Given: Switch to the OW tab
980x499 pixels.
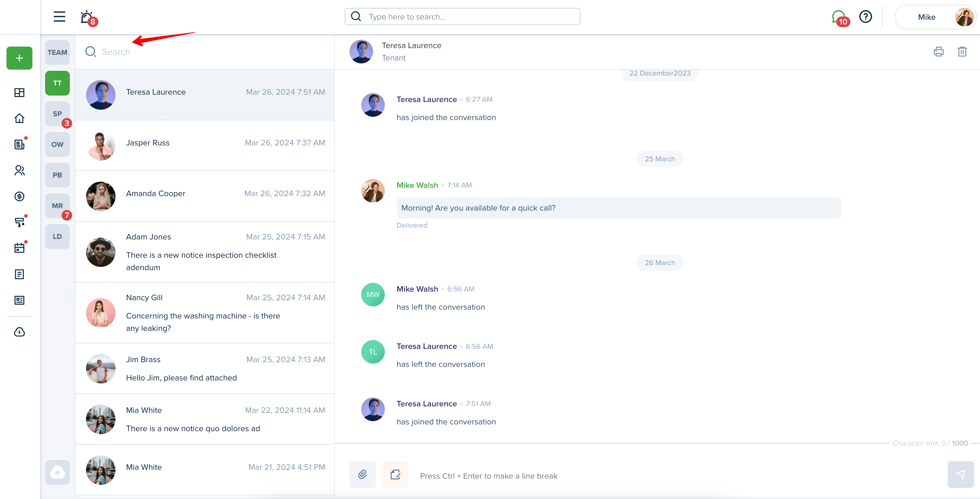Looking at the screenshot, I should (x=57, y=145).
